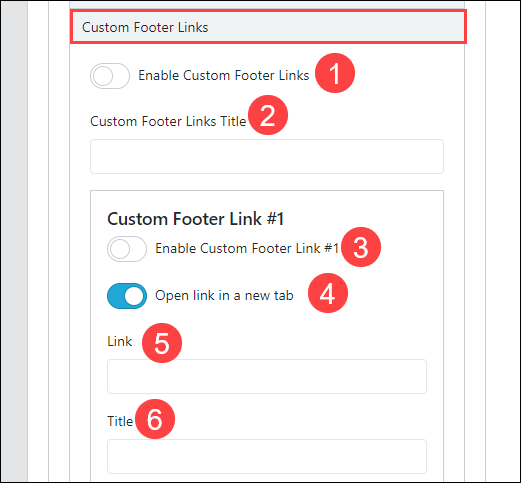Click the red number 6 badge

point(155,419)
